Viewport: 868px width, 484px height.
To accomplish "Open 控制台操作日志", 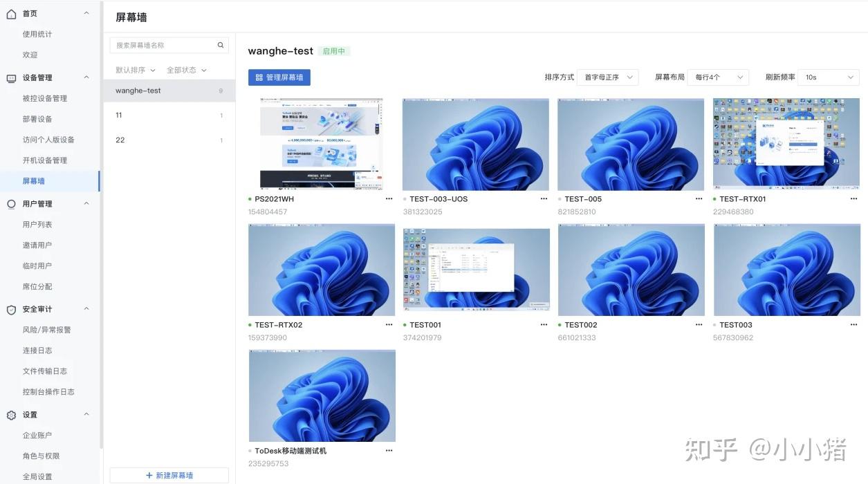I will pyautogui.click(x=48, y=392).
